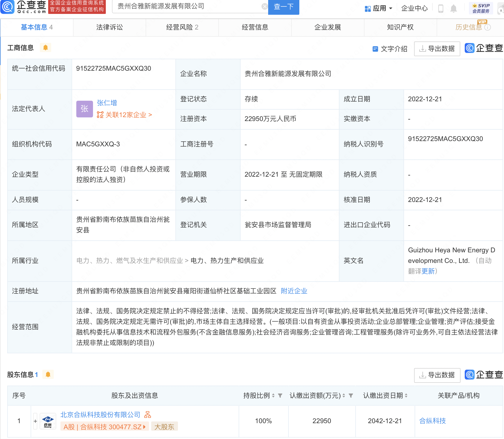The width and height of the screenshot is (504, 439).
Task: Sort the table by 认缴出资日期
Action: click(x=406, y=396)
